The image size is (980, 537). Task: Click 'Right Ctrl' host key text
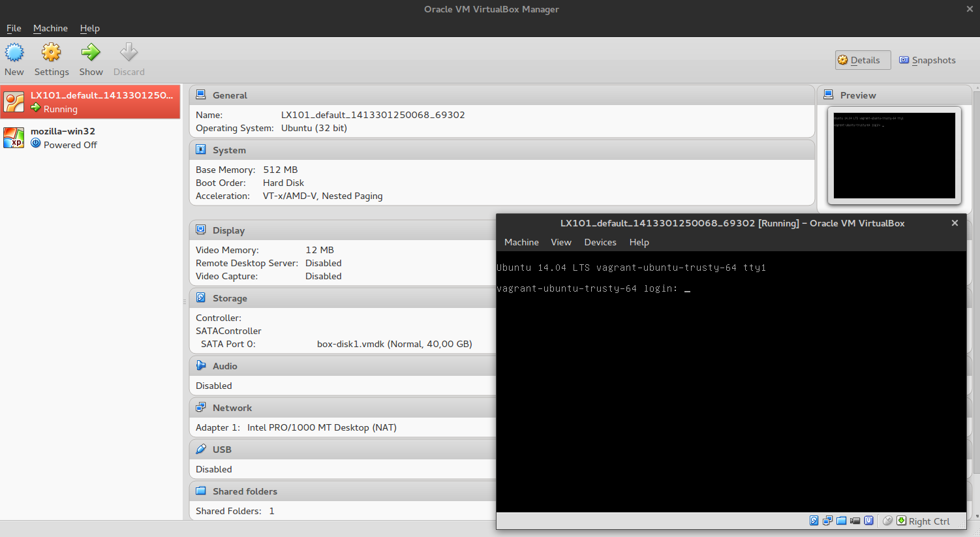click(x=929, y=521)
